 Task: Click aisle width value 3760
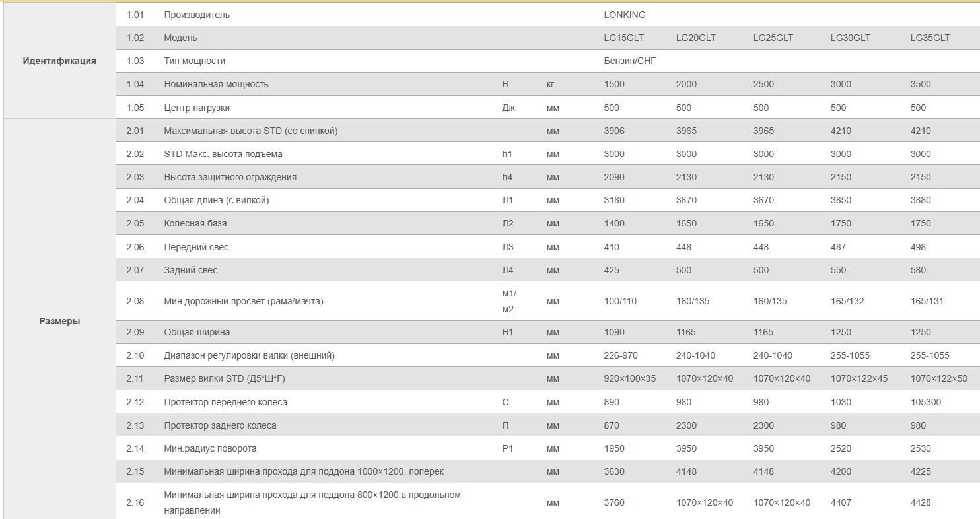(x=614, y=502)
